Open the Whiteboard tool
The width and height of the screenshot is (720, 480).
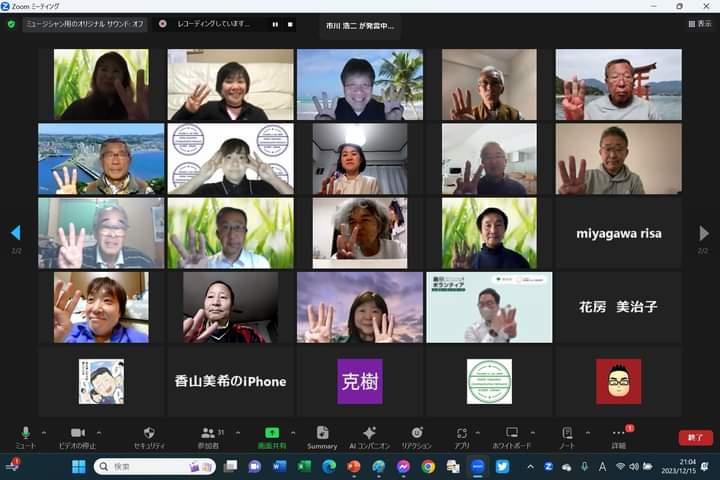[512, 436]
